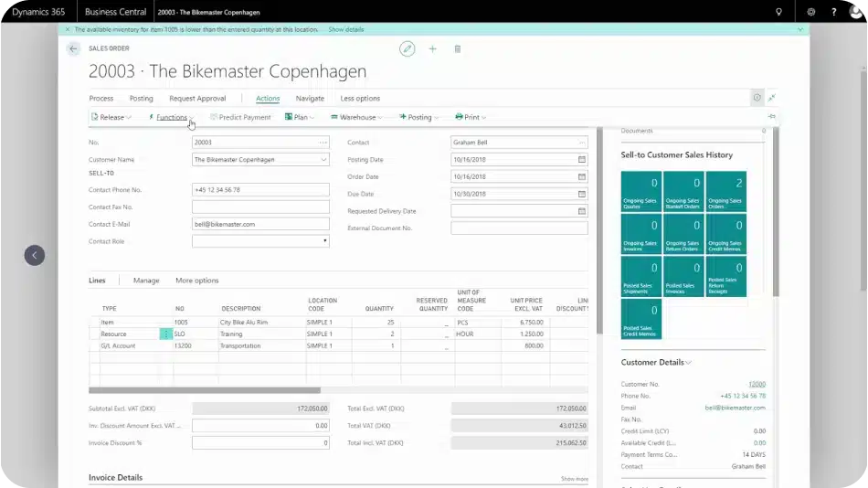Click quantity 25 cell
The image size is (868, 488).
click(x=376, y=323)
